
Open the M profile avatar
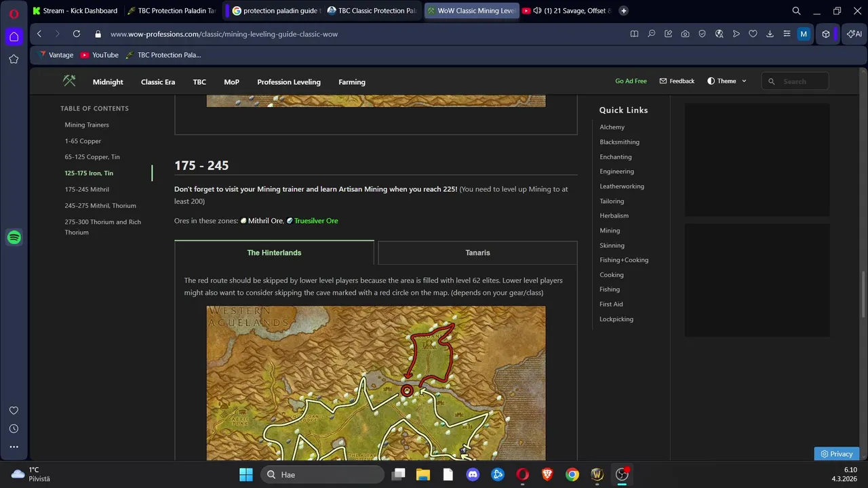click(x=804, y=34)
